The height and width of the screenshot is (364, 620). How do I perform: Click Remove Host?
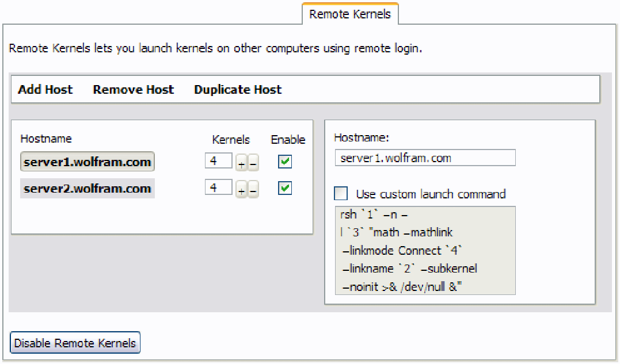pyautogui.click(x=133, y=90)
